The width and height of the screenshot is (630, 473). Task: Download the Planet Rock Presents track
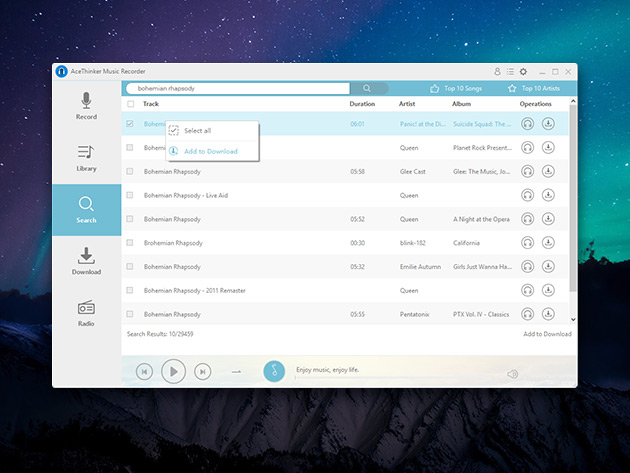[548, 147]
